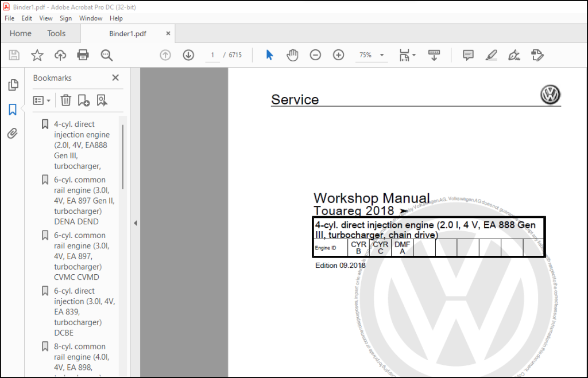Print the document with printer icon

(x=83, y=56)
